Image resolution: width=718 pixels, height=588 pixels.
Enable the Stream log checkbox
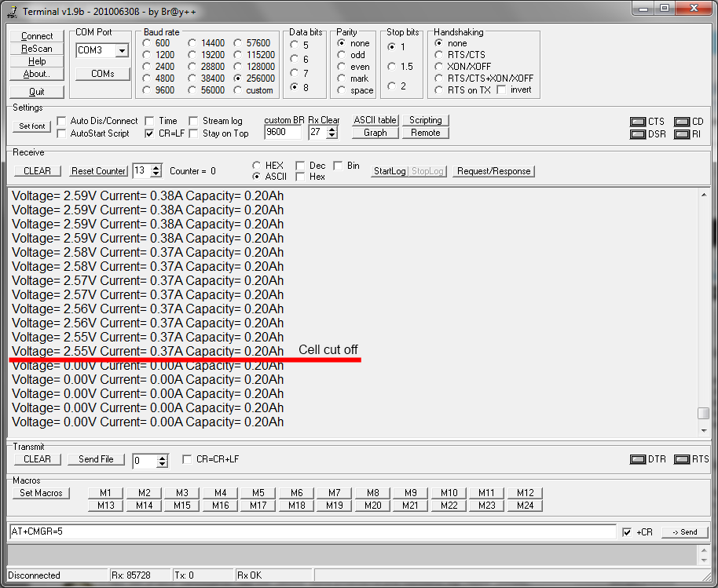(x=193, y=121)
